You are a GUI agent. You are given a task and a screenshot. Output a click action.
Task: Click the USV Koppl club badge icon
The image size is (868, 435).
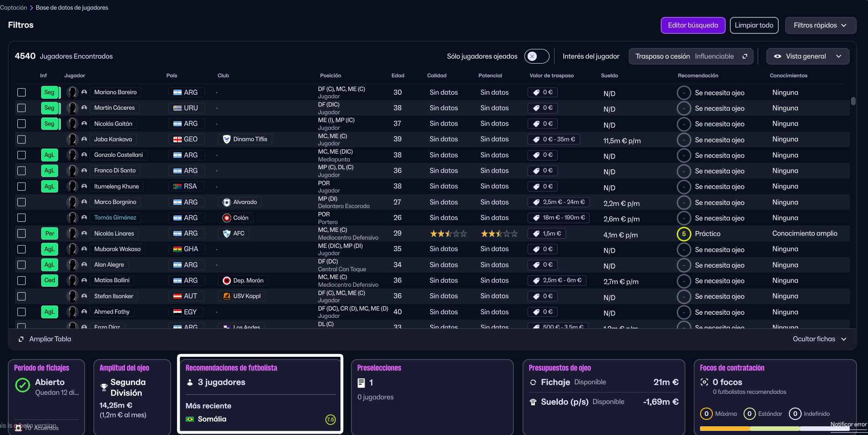point(226,296)
